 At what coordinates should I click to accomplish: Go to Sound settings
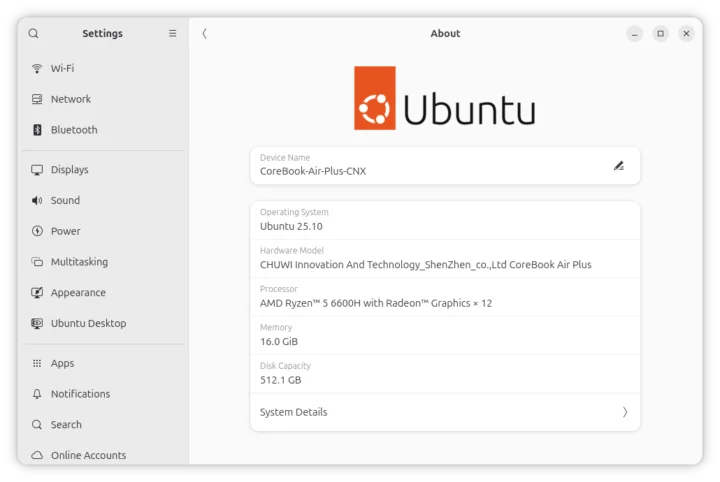click(103, 201)
